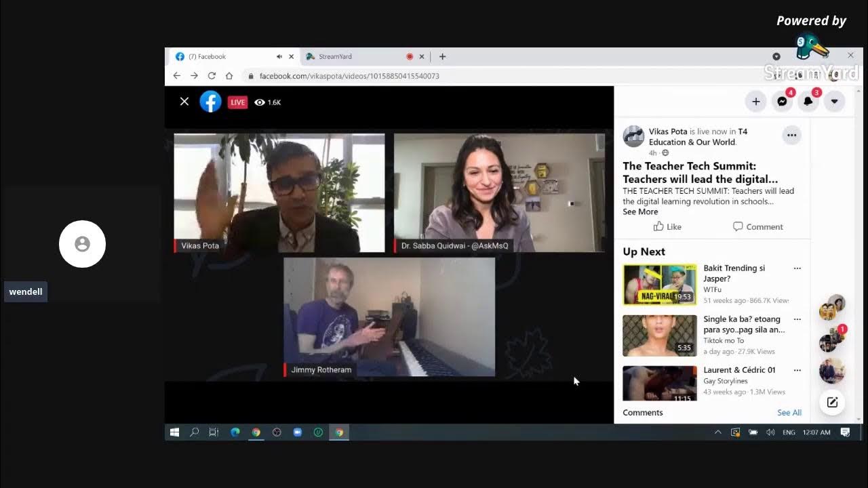Close the live video viewer with X

point(184,102)
